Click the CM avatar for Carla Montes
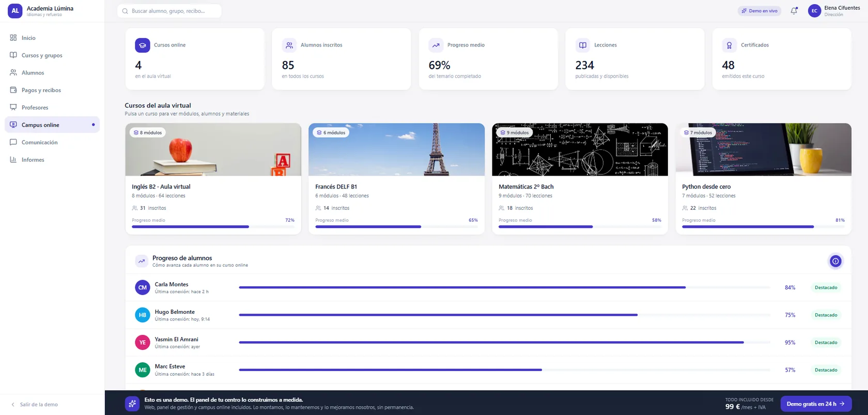868x415 pixels. pyautogui.click(x=143, y=287)
